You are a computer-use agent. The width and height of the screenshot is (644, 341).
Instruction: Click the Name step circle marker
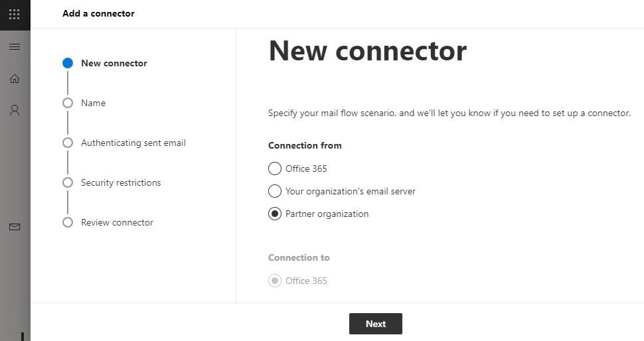click(68, 103)
